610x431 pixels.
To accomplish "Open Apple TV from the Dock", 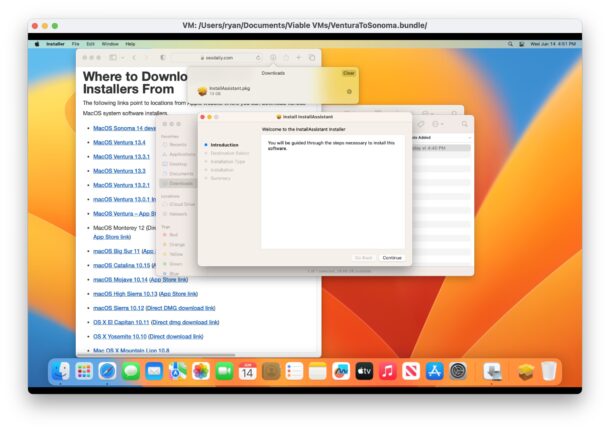I will 364,371.
